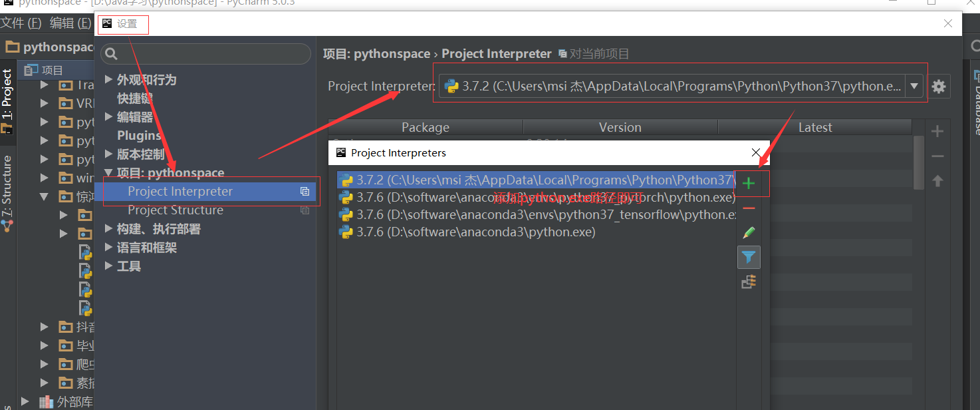
Task: Open the 文件 (F) menu
Action: point(21,23)
